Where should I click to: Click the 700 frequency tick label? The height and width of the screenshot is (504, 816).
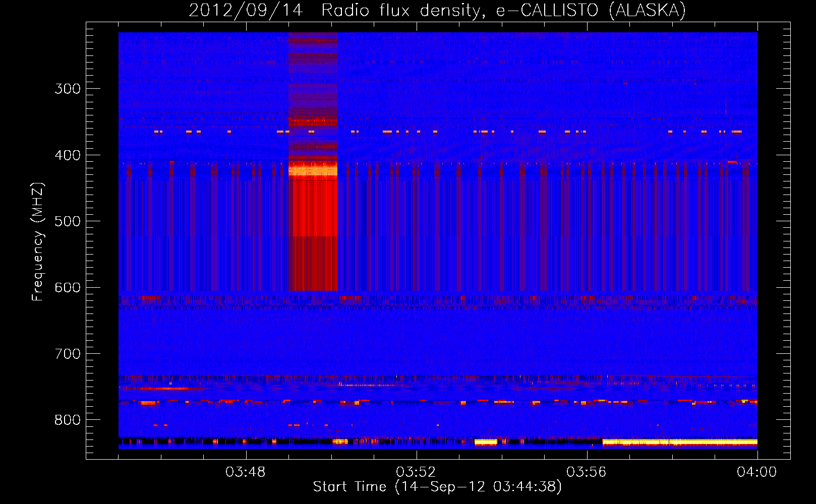coord(68,354)
